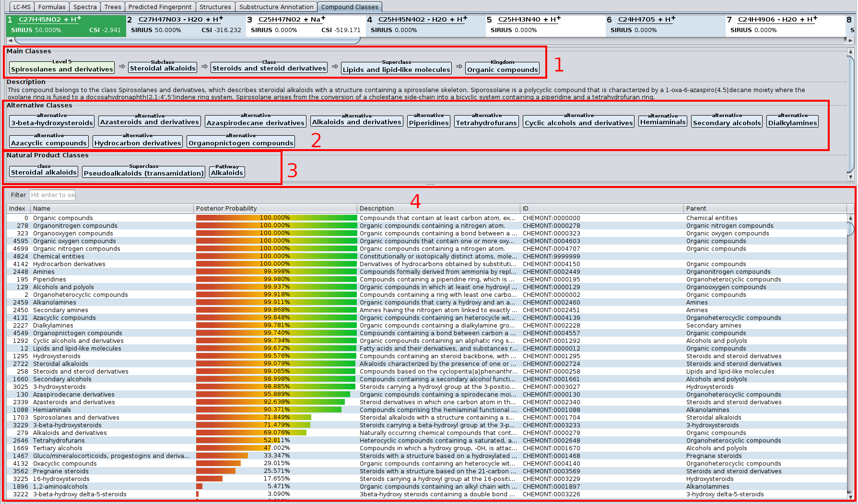Sort table by Parent column header

click(x=765, y=208)
